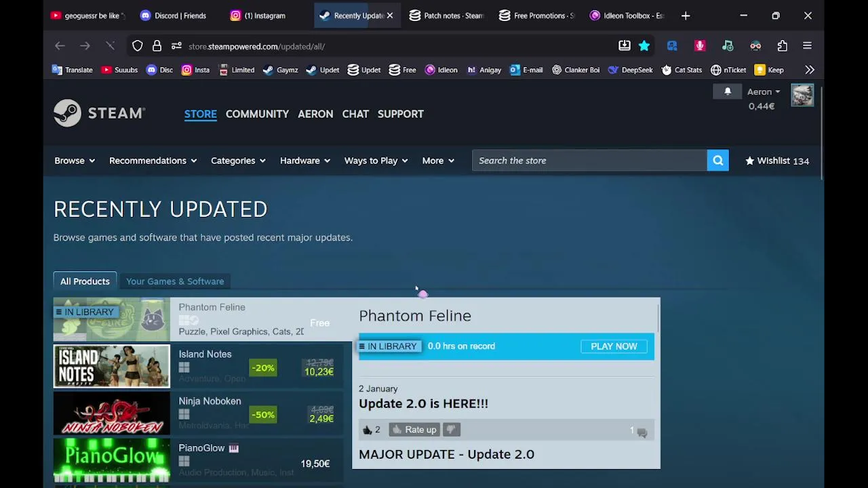Click the IN LIBRARY badge in preview panel
Viewport: 868px width, 488px height.
(x=389, y=346)
